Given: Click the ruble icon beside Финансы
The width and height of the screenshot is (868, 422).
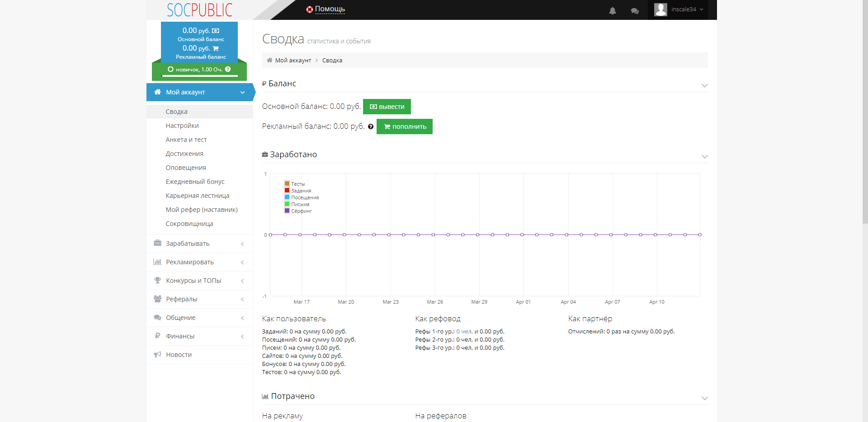Looking at the screenshot, I should click(x=157, y=336).
